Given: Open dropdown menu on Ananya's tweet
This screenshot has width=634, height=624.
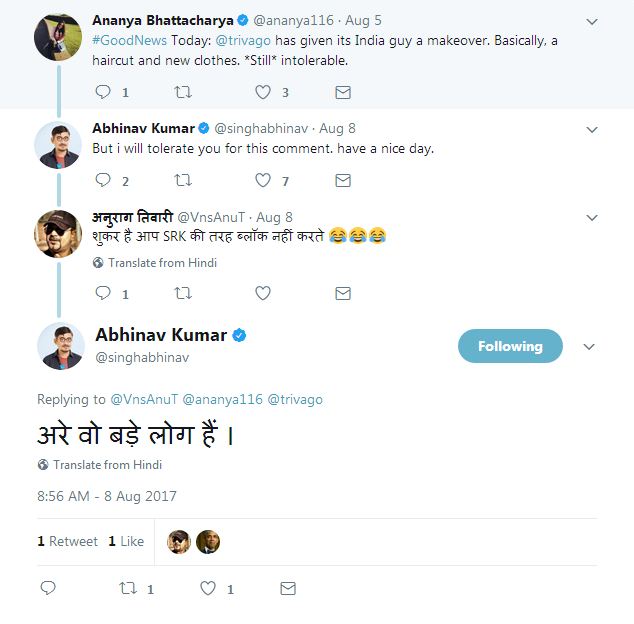Looking at the screenshot, I should point(592,21).
